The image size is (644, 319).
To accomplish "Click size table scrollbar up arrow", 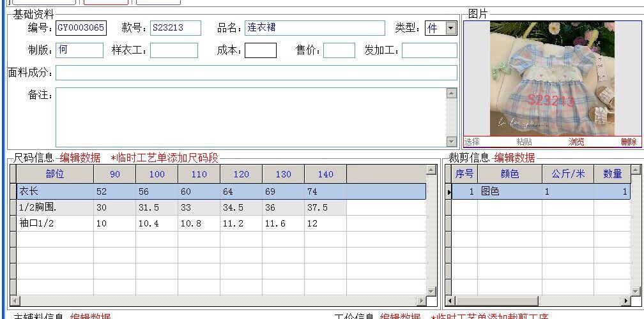I will point(431,170).
